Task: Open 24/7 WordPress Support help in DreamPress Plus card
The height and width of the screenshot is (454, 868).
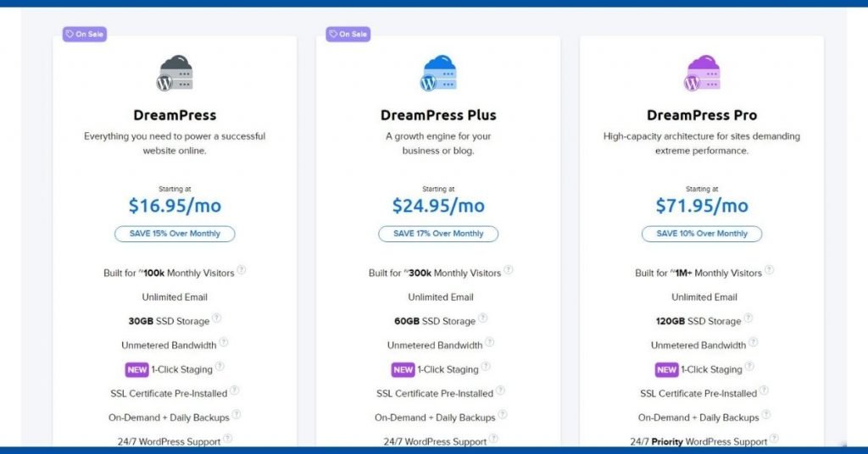Action: tap(494, 439)
